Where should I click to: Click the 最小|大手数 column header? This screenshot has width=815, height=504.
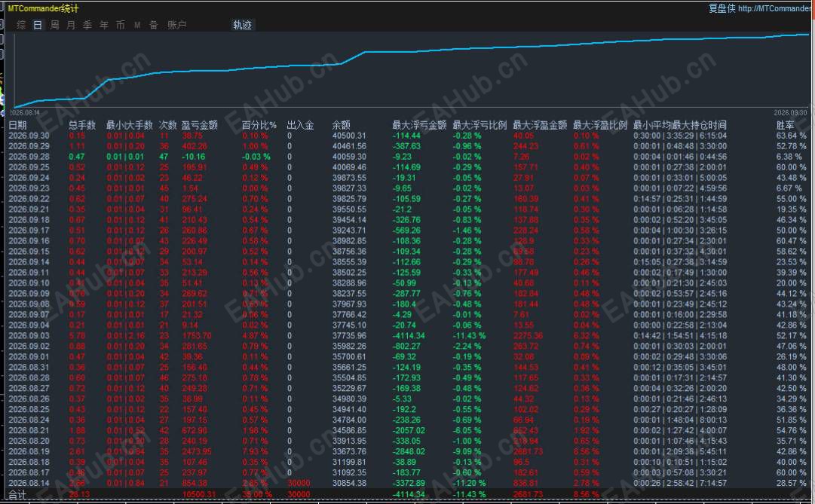click(x=130, y=125)
